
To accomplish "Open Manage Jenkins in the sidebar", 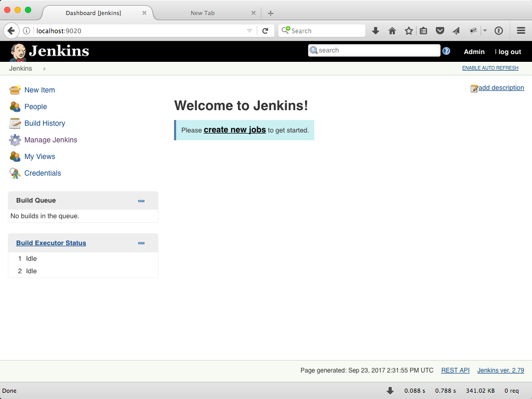I will pos(50,140).
